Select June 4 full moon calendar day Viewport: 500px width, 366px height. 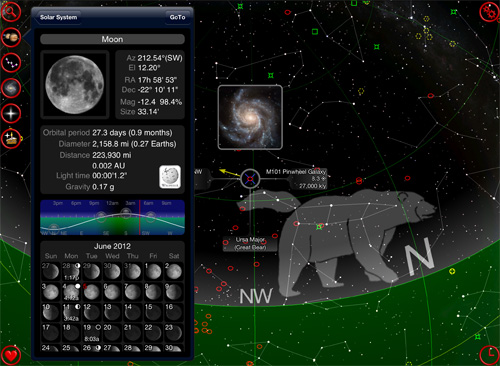coord(71,292)
